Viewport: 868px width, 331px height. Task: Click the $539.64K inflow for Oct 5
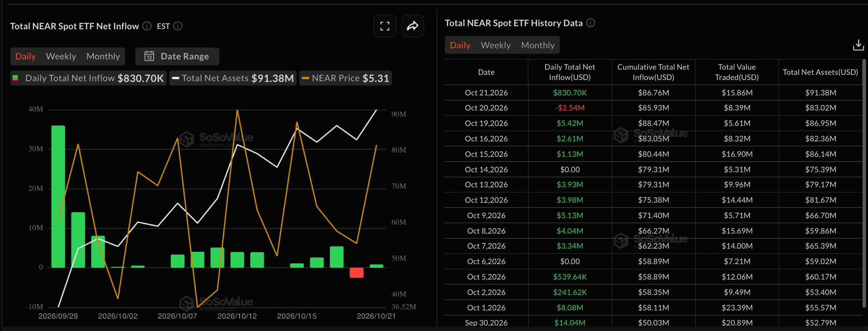click(x=570, y=277)
